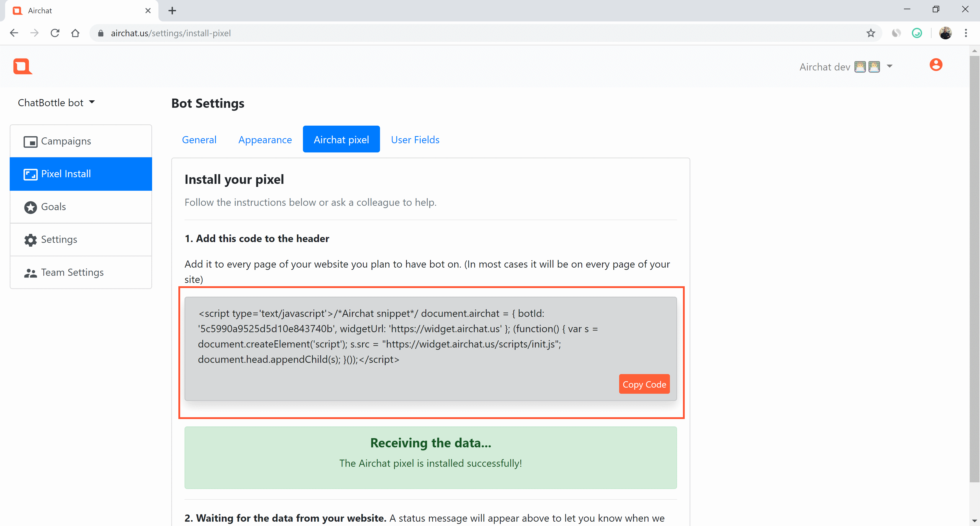This screenshot has height=526, width=980.
Task: Click 'Follow the instructions below' subtitle text
Action: tap(310, 202)
